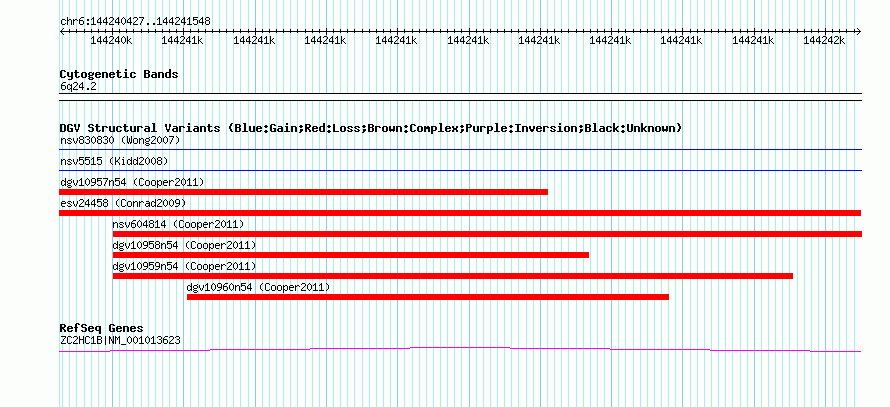890x407 pixels.
Task: Click the red loss bar of dgv10958n54
Action: click(351, 255)
